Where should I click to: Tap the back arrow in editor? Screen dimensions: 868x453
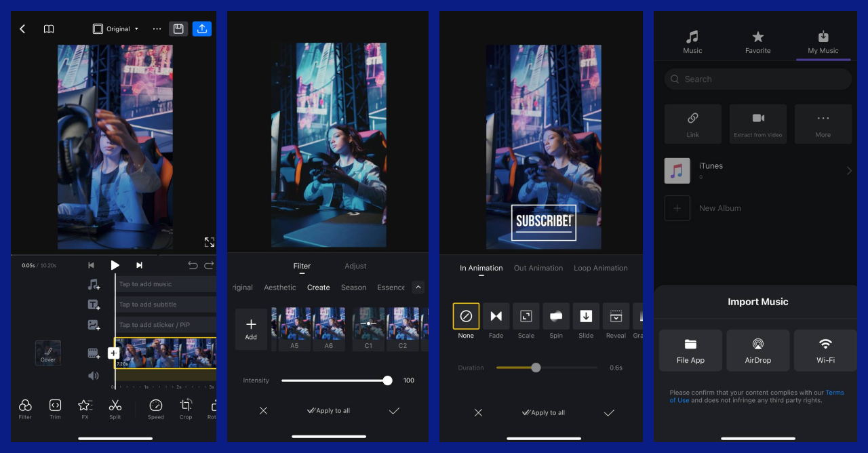coord(22,29)
